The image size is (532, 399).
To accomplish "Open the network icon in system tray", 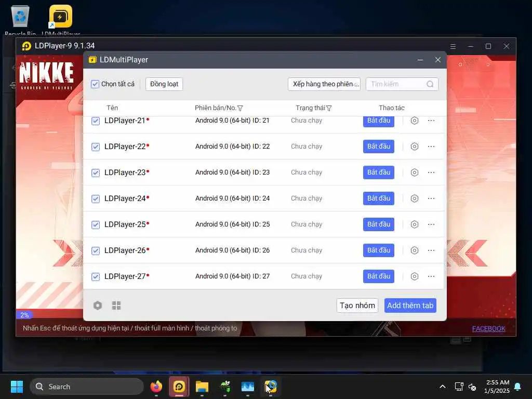I will coord(459,387).
